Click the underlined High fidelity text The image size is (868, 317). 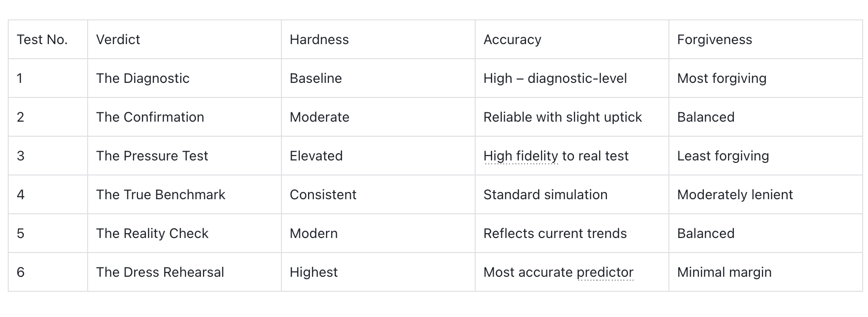pos(521,156)
